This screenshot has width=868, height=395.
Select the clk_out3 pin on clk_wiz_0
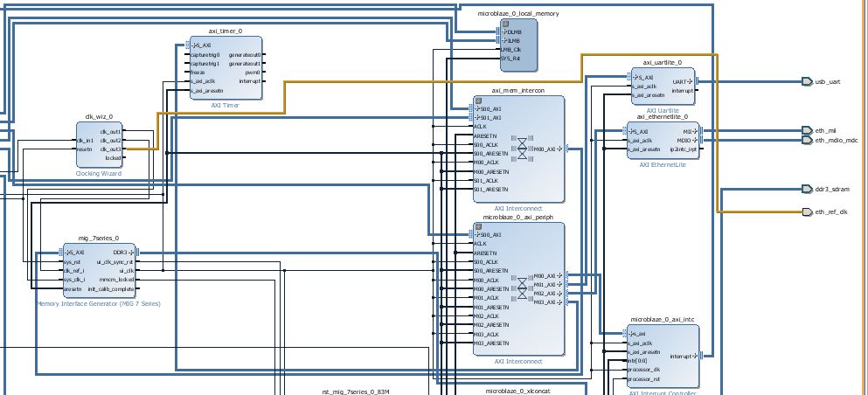click(111, 149)
